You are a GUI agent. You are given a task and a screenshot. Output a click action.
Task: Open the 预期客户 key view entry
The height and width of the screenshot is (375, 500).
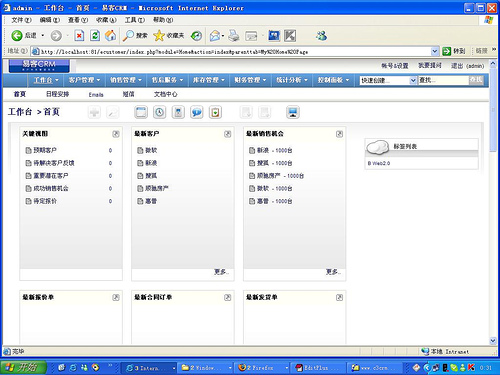point(45,150)
